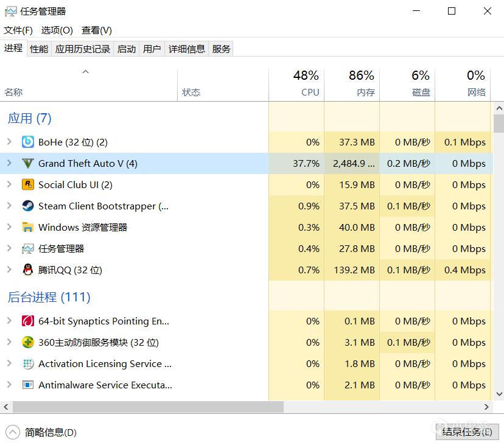
Task: Click the Grand Theft Auto V icon
Action: pyautogui.click(x=27, y=163)
